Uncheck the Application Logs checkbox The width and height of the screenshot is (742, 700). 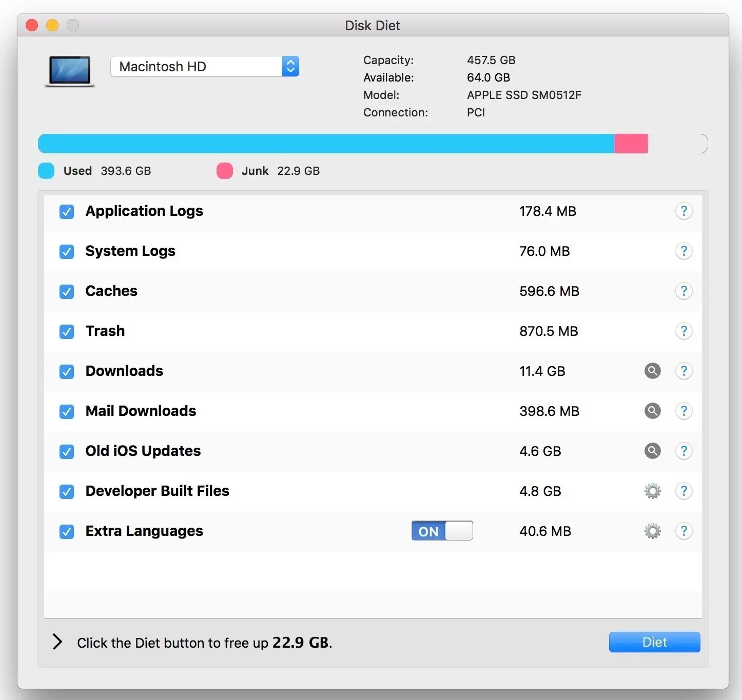click(x=66, y=211)
